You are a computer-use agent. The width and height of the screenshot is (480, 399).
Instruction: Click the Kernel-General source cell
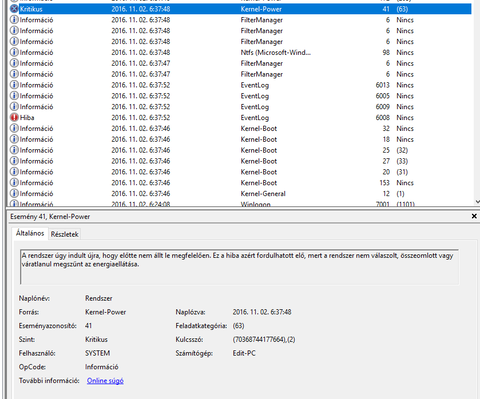[263, 193]
